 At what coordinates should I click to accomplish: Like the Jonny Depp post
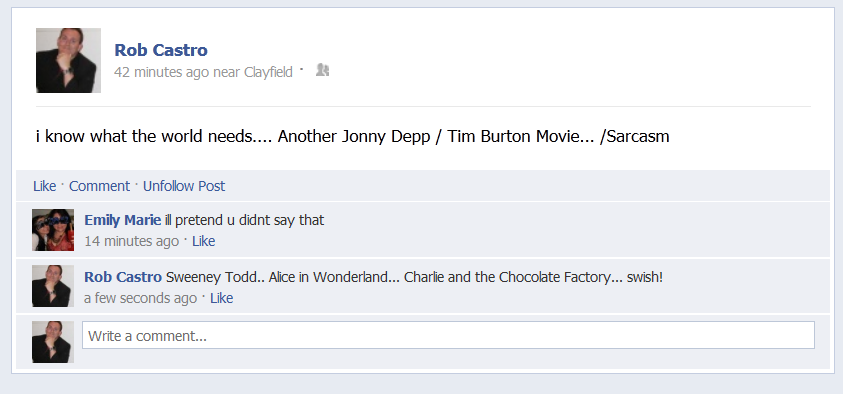point(45,186)
